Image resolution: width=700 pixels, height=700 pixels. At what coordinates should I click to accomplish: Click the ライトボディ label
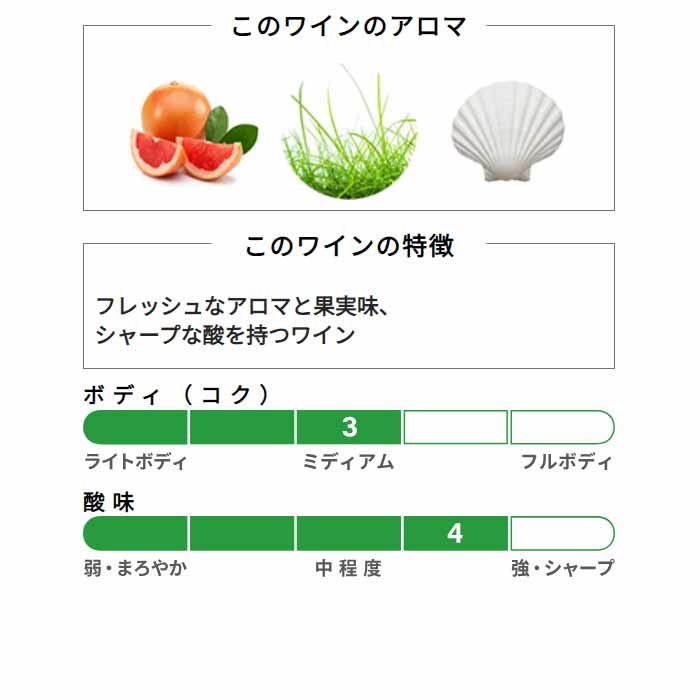pyautogui.click(x=135, y=462)
